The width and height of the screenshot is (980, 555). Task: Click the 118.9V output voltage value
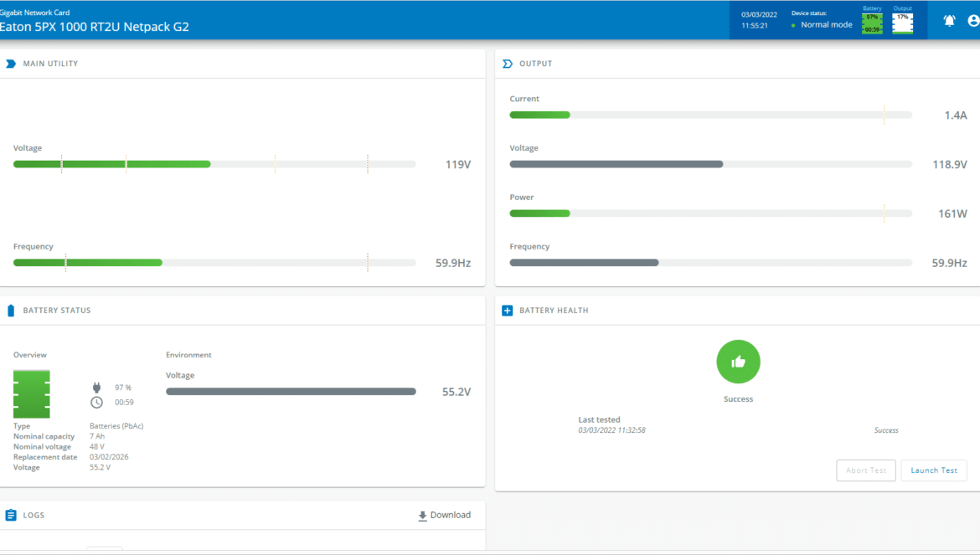950,164
